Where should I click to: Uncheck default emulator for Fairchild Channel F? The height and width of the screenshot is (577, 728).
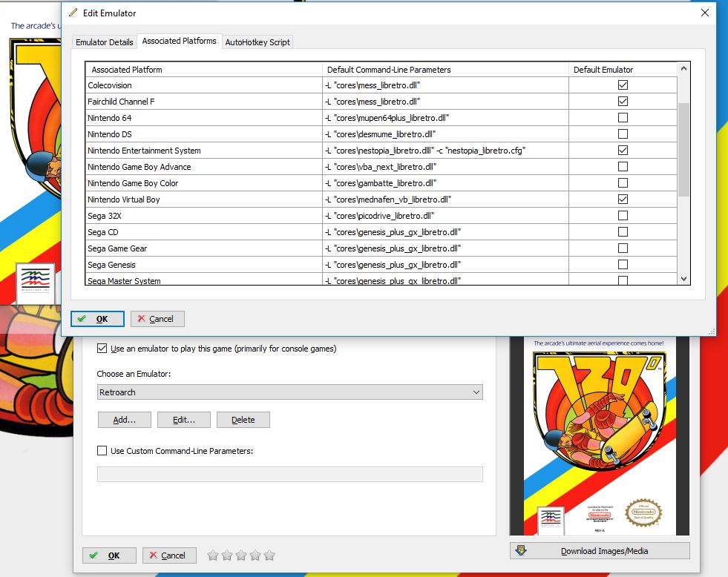pyautogui.click(x=623, y=101)
